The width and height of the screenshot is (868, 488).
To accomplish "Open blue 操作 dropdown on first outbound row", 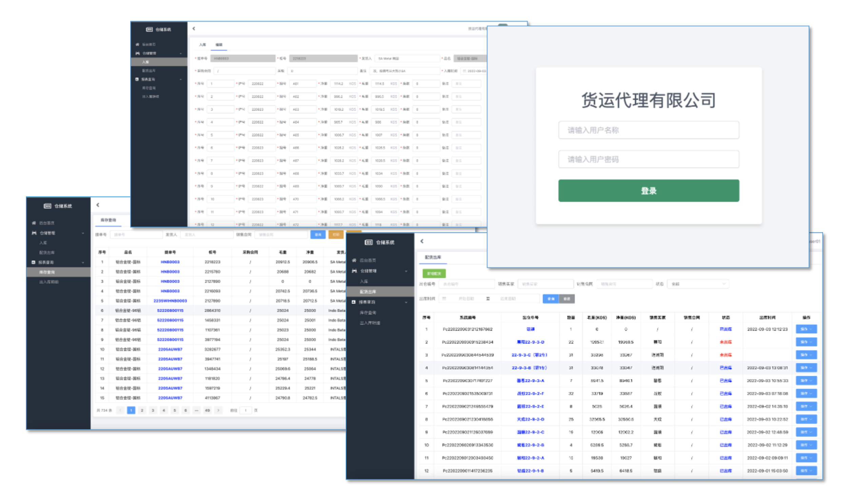I will (806, 329).
